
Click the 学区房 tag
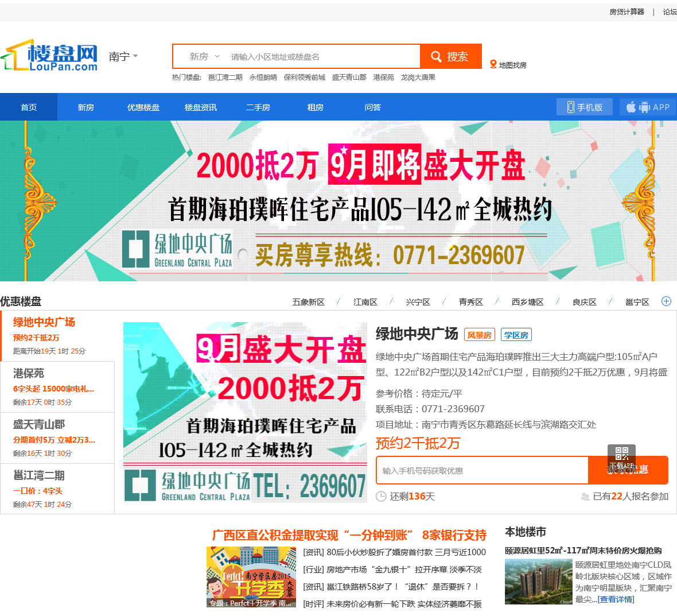pos(516,335)
